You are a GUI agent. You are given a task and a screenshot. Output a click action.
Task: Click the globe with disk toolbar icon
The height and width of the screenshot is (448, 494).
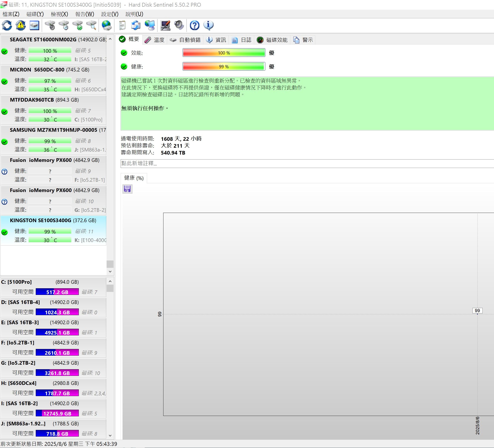click(x=107, y=25)
